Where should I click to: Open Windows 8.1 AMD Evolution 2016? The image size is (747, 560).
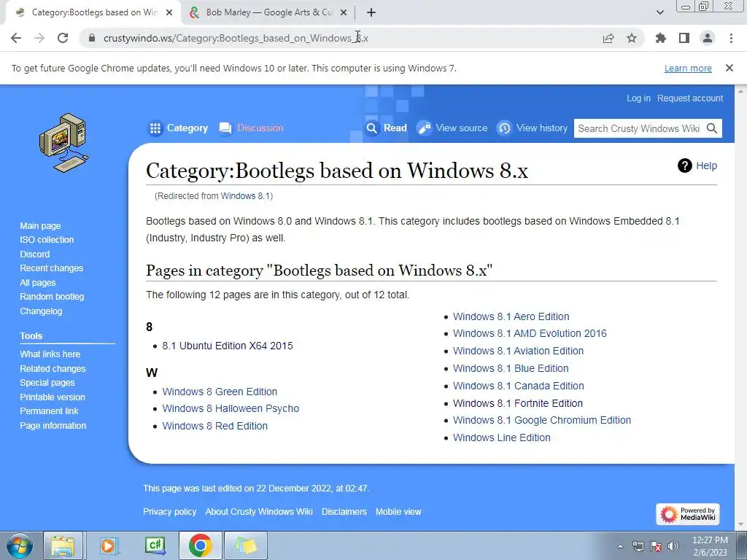click(x=530, y=333)
